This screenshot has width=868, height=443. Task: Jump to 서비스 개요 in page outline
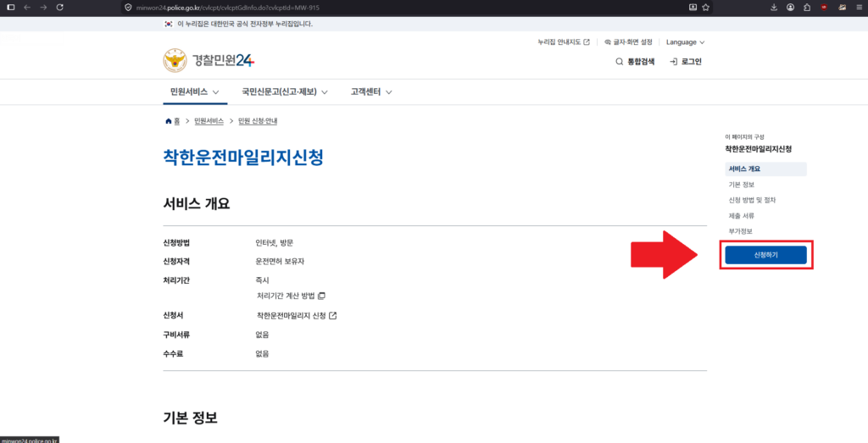click(765, 169)
